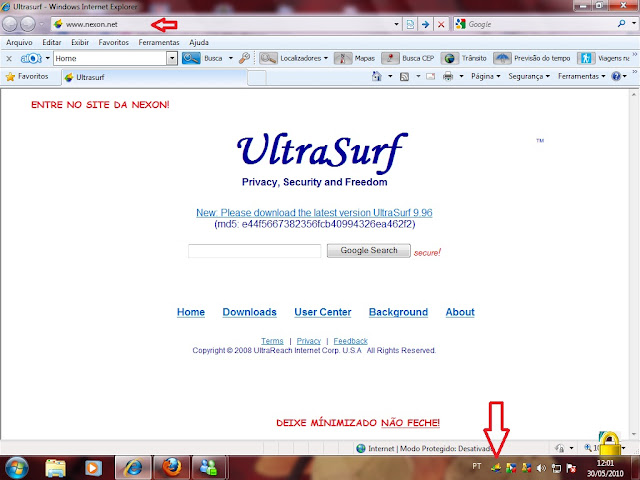This screenshot has height=480, width=640.
Task: Click the blue Go arrow icon
Action: click(x=425, y=24)
